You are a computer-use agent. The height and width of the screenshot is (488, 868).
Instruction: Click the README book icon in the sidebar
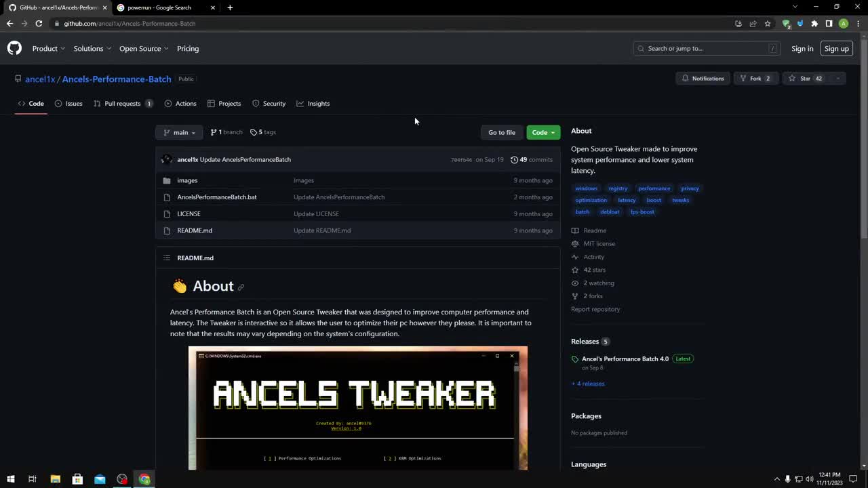coord(574,230)
